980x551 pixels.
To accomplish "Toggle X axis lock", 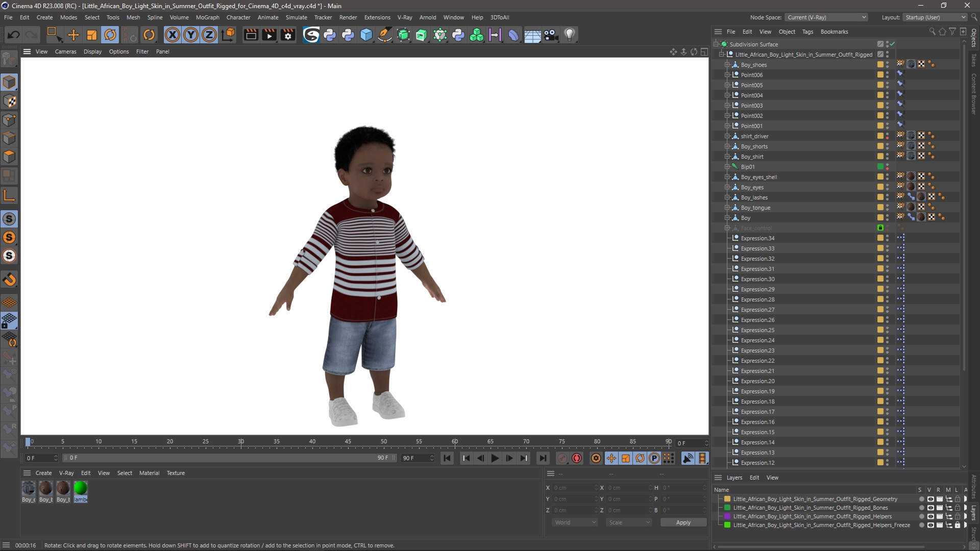I will 173,35.
